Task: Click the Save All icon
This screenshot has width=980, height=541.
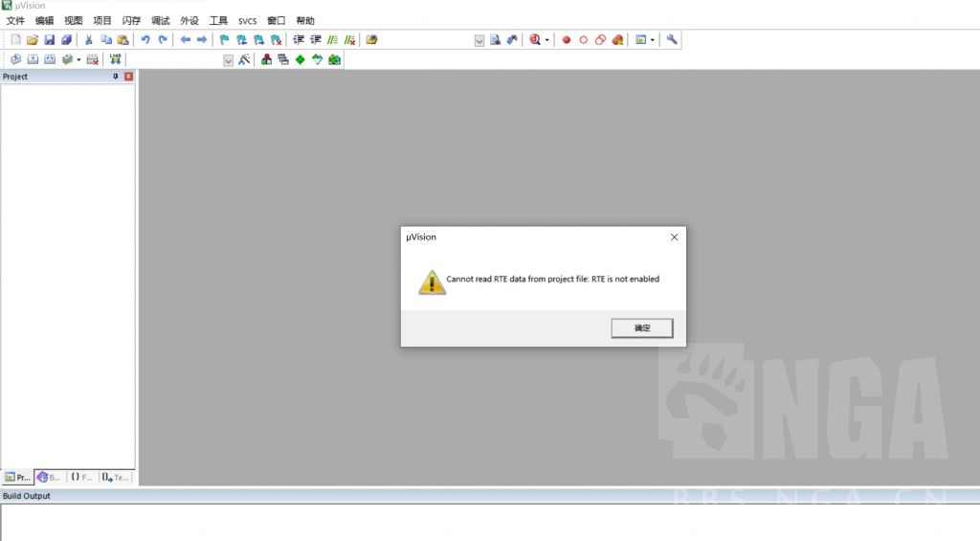Action: pyautogui.click(x=66, y=40)
